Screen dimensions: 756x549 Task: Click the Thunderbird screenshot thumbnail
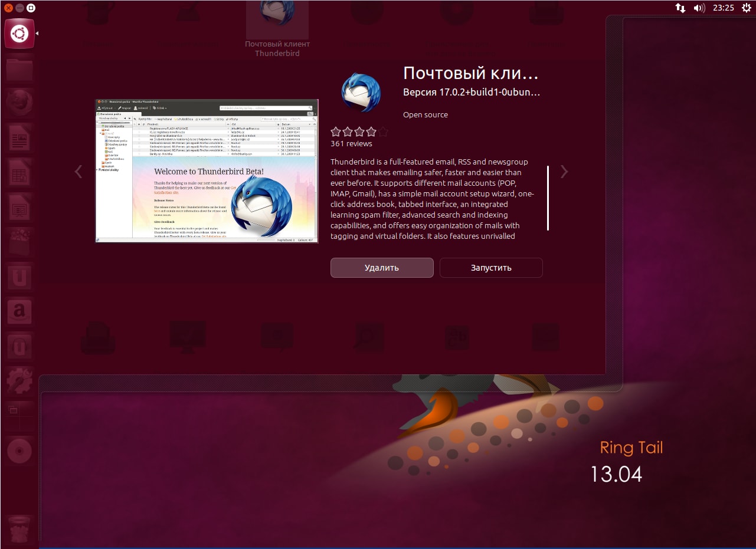point(207,171)
